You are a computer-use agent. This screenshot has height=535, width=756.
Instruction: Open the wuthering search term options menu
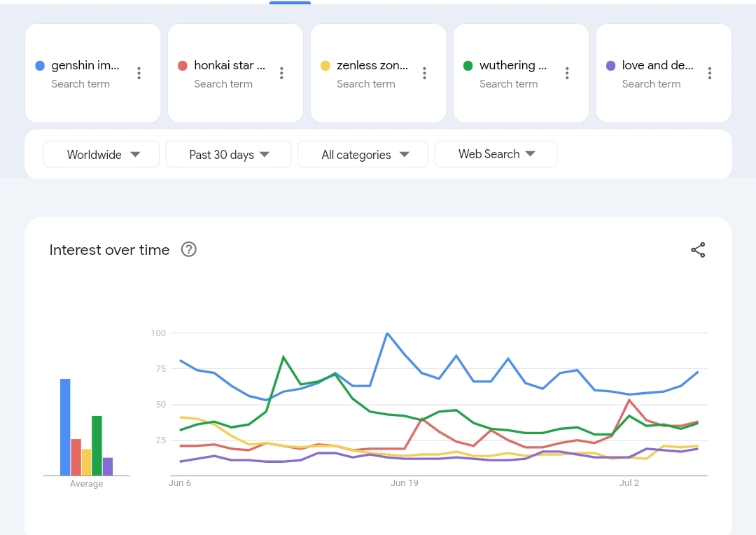click(567, 74)
